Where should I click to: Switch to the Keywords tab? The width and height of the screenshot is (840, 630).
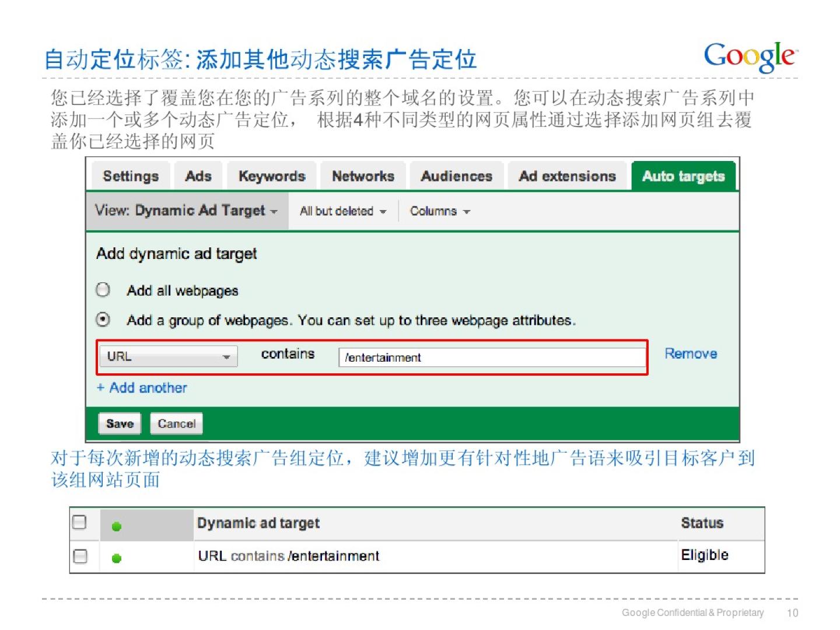click(x=272, y=176)
